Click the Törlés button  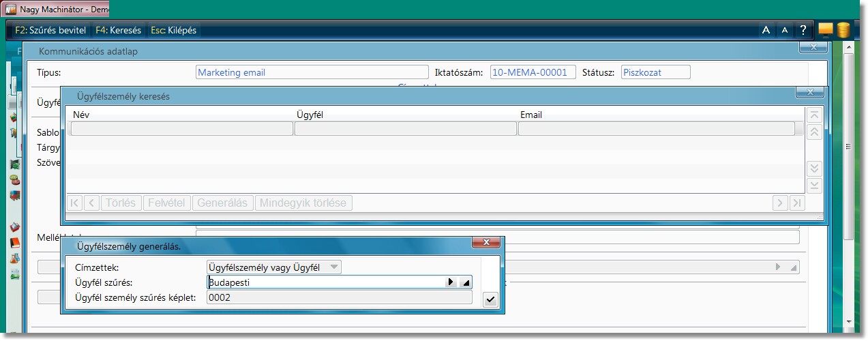121,203
